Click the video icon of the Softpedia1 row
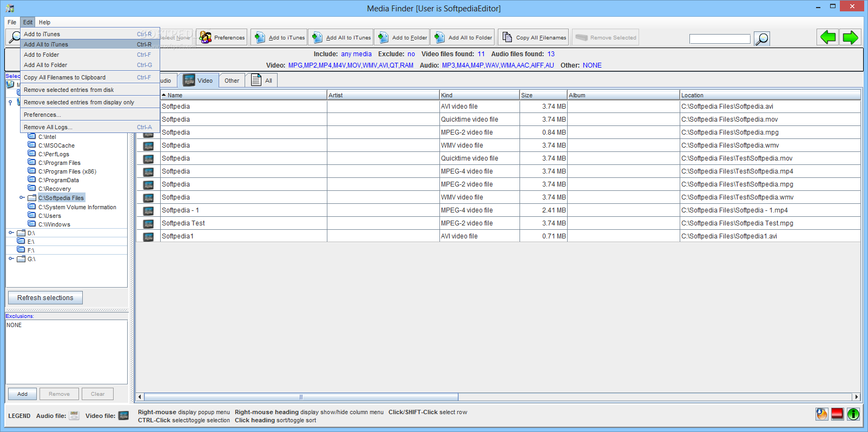 [x=148, y=236]
